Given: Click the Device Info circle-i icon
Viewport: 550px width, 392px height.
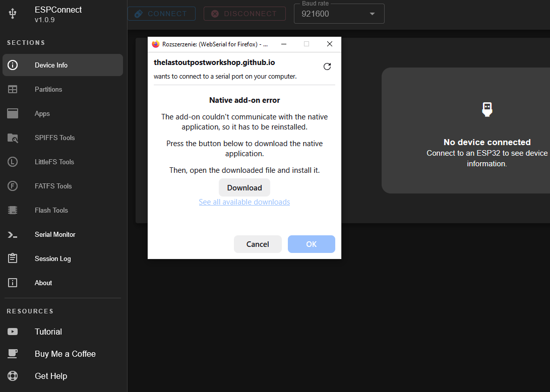Looking at the screenshot, I should 13,65.
